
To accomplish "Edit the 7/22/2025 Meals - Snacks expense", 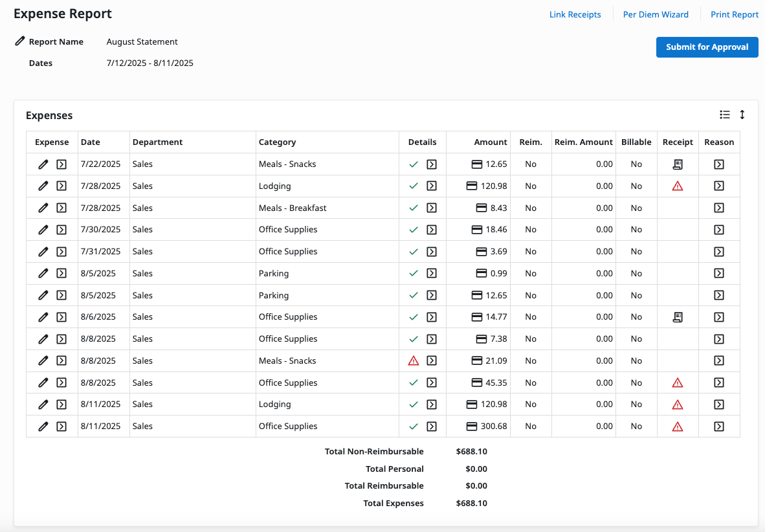I will [x=43, y=164].
